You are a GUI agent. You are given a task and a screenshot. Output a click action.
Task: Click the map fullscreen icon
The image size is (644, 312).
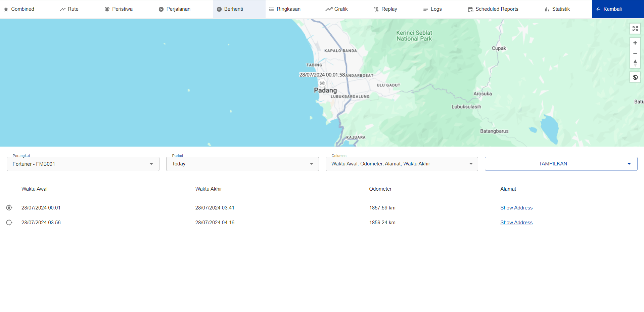pos(635,29)
